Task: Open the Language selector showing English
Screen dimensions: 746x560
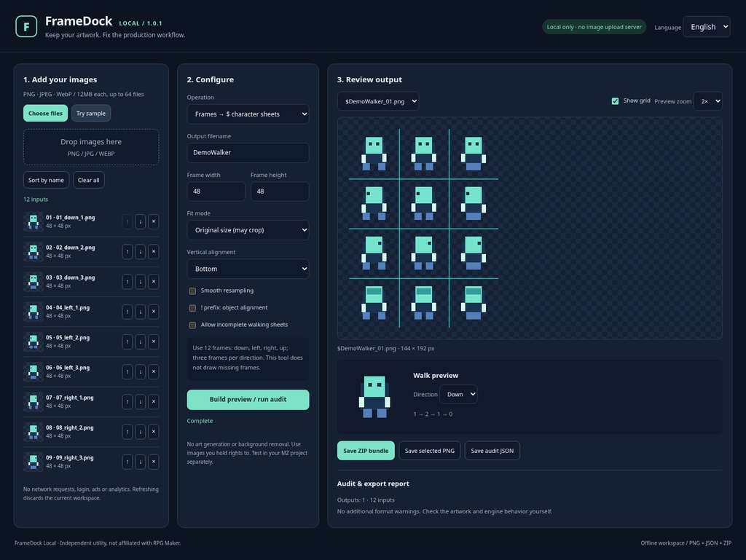Action: tap(707, 27)
